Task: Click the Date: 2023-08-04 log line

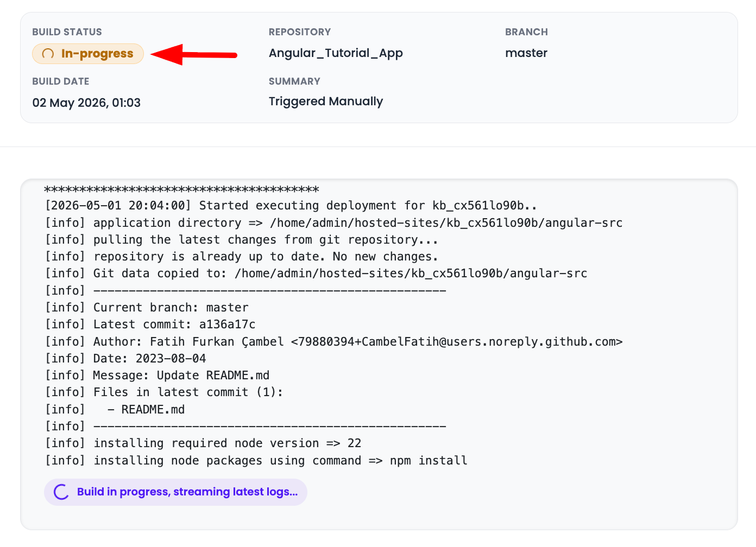Action: click(125, 359)
